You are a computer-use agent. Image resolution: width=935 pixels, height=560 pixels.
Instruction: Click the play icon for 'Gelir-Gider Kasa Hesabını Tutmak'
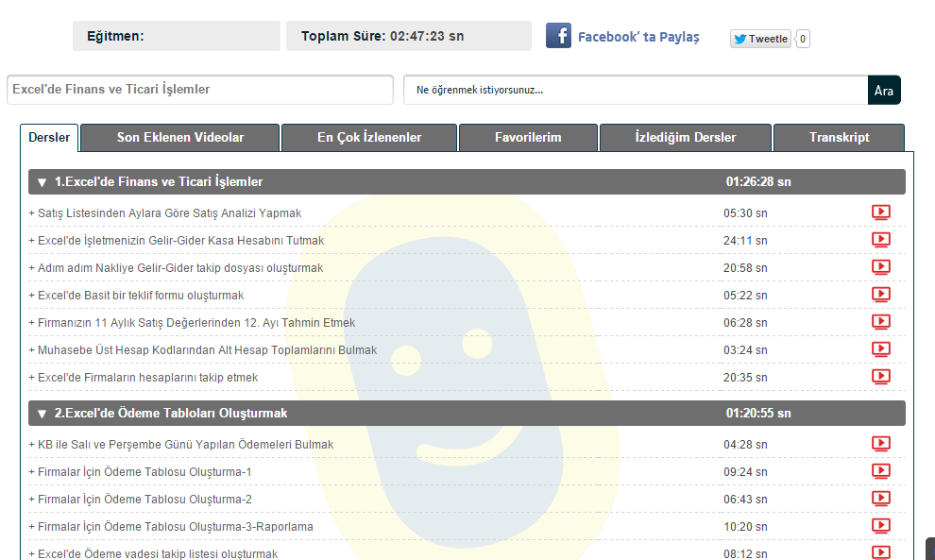click(880, 240)
